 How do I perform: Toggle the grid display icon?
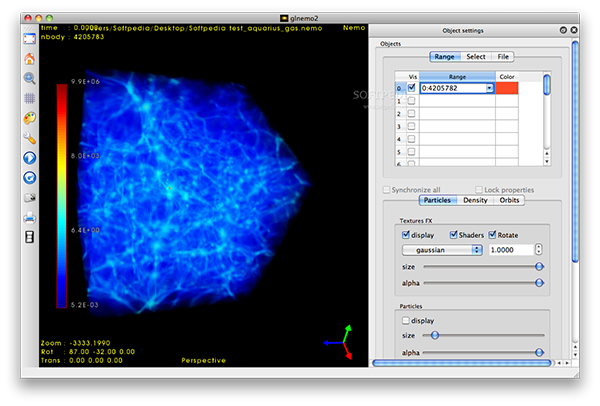pos(29,97)
